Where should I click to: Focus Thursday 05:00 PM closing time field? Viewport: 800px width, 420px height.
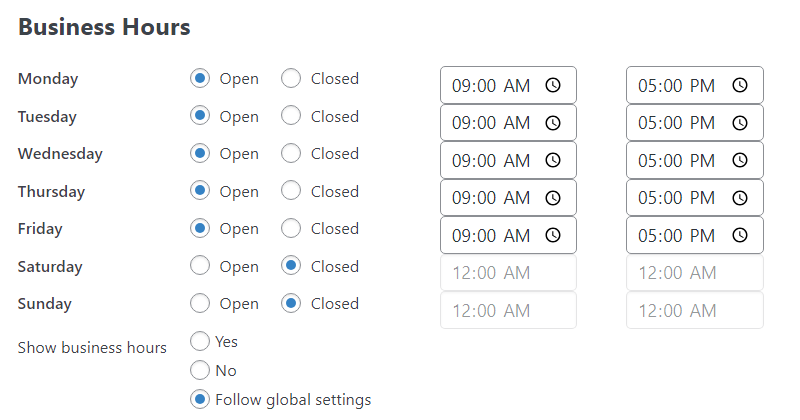[x=695, y=198]
